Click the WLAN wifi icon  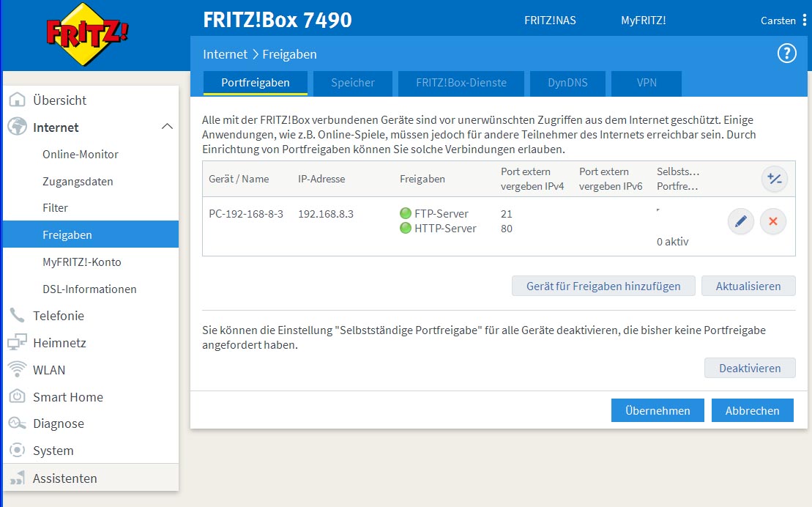point(17,369)
